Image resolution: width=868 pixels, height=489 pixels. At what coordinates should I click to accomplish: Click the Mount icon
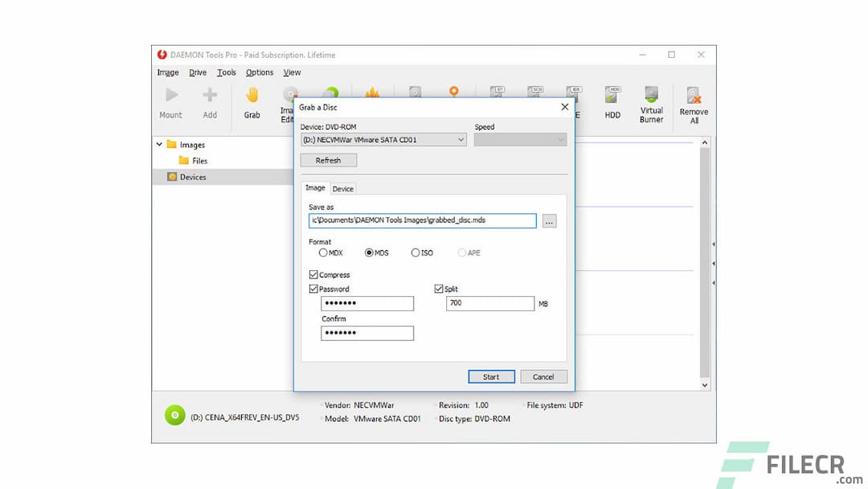click(x=170, y=102)
